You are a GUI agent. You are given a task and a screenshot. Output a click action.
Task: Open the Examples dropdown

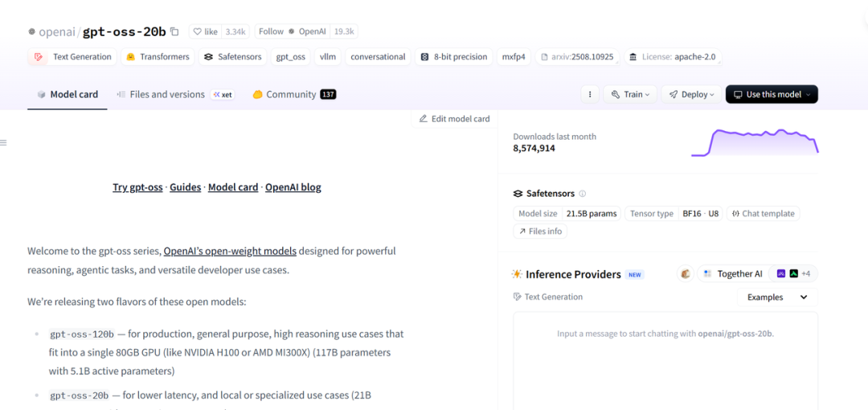(x=777, y=297)
